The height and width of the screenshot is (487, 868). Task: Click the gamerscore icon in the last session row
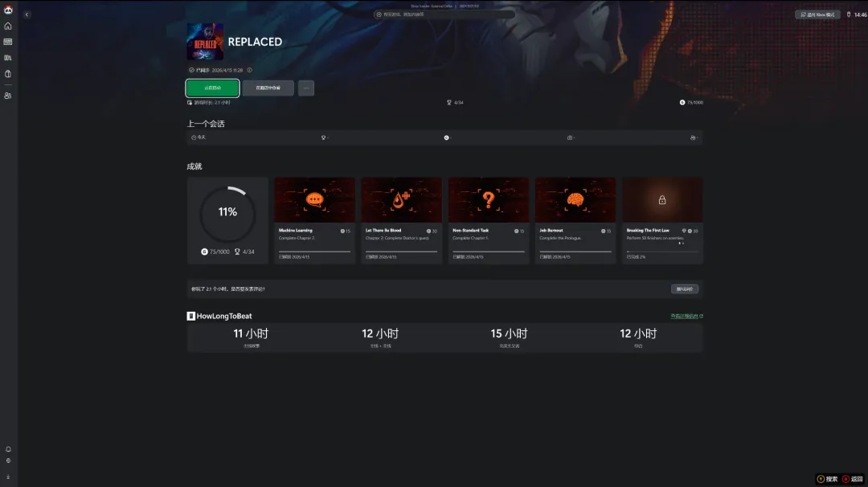447,137
